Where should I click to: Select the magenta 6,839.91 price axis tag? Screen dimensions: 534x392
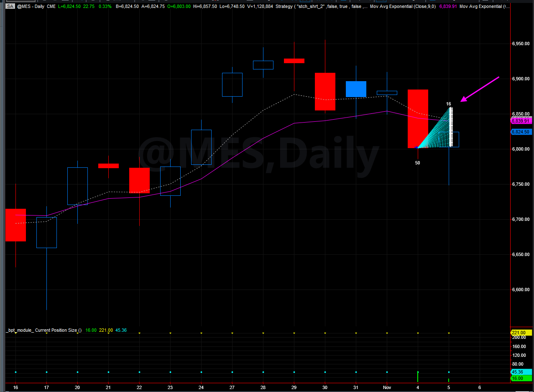[x=521, y=121]
